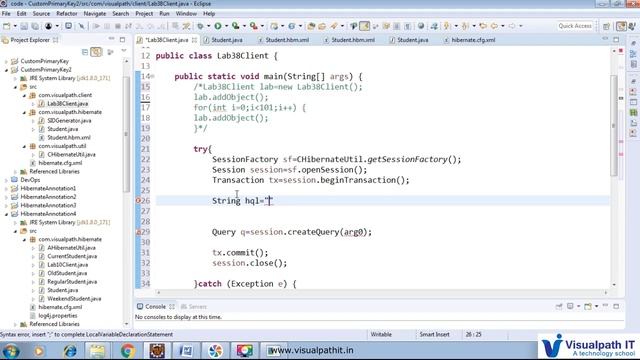
Task: Collapse the com.visualpath.client package
Action: pos(24,95)
